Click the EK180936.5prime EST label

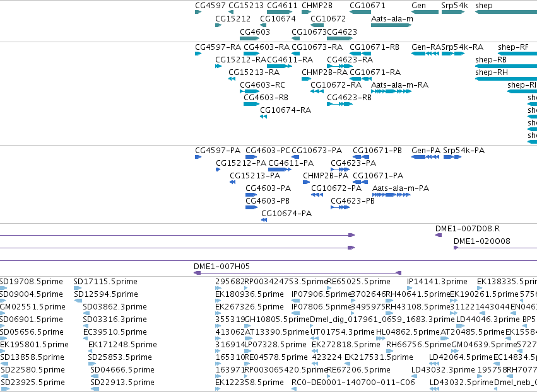pyautogui.click(x=249, y=294)
